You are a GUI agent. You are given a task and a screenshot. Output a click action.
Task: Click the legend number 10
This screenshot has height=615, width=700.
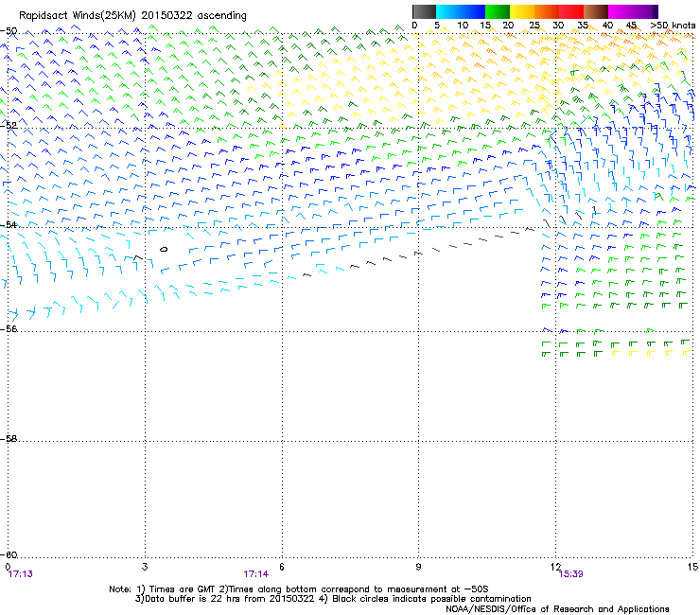[463, 26]
